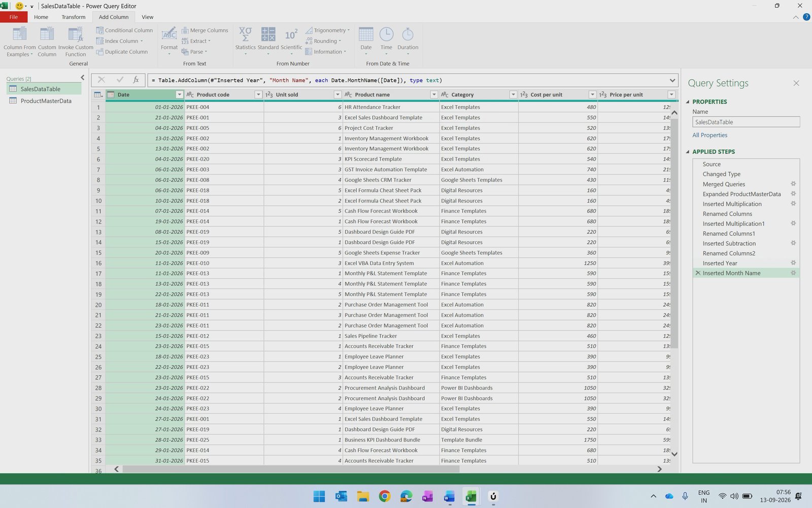Switch to the Home tab
The height and width of the screenshot is (508, 812).
tap(41, 17)
